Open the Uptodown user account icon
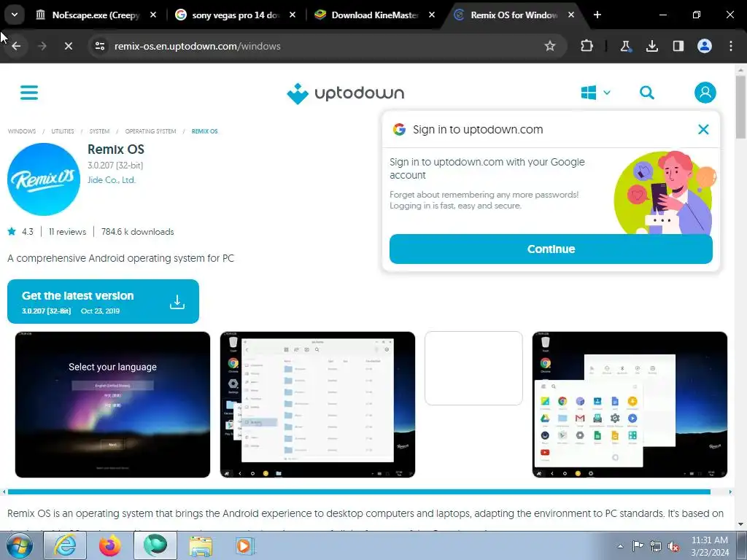 click(x=705, y=93)
